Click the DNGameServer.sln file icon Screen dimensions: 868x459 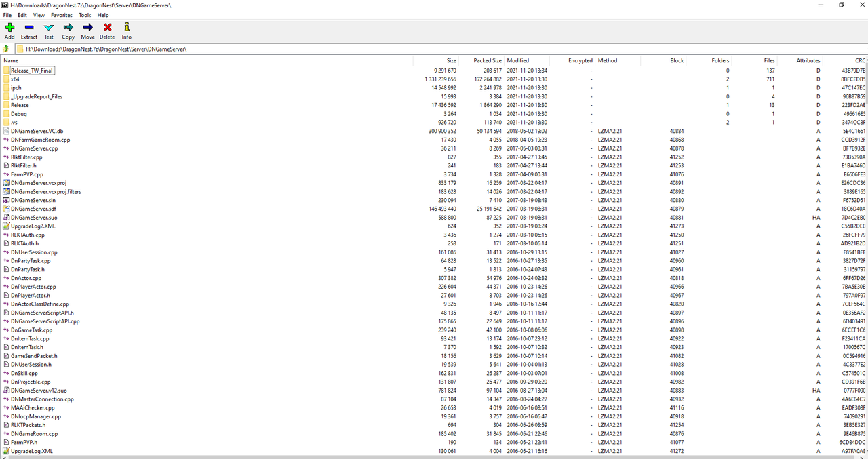point(6,200)
